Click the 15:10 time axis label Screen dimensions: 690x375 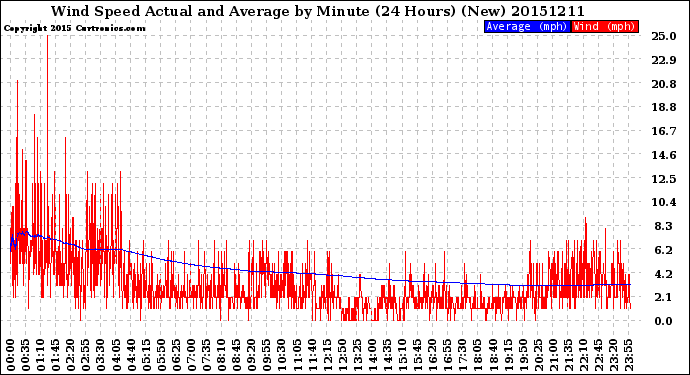click(x=403, y=355)
